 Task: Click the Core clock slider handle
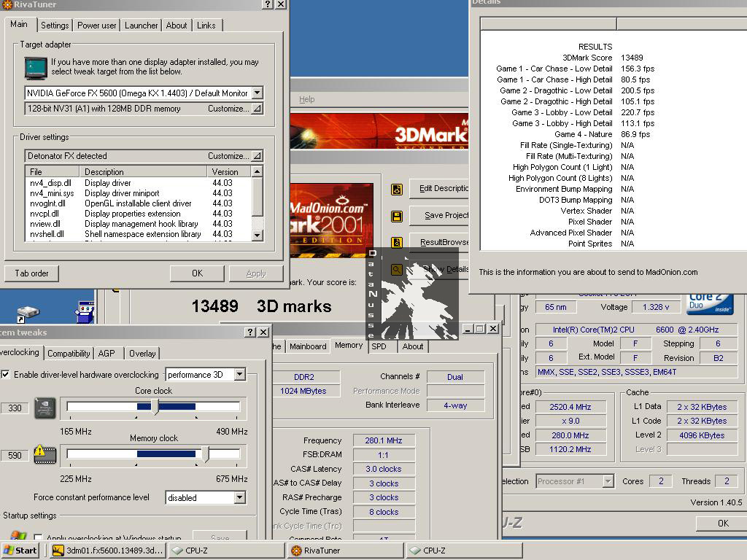pyautogui.click(x=155, y=406)
